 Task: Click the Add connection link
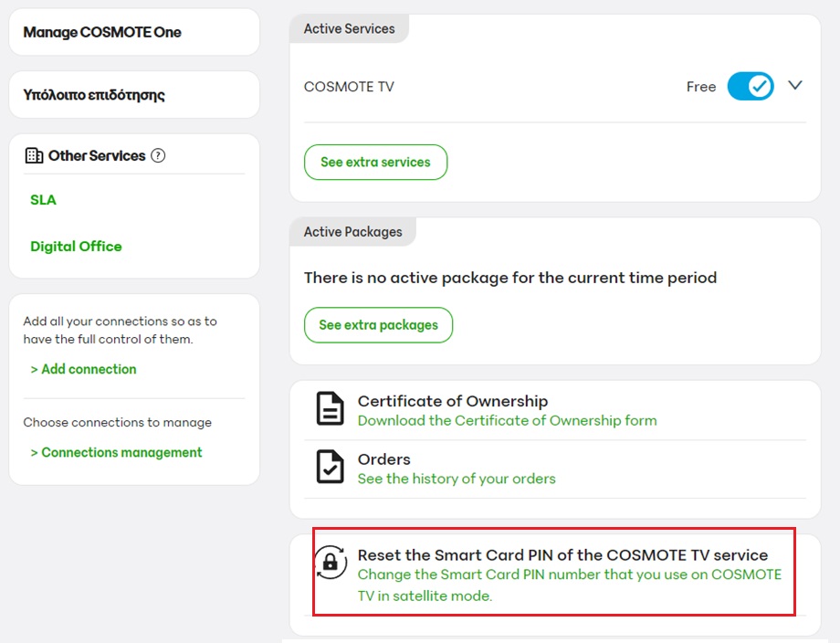point(83,370)
